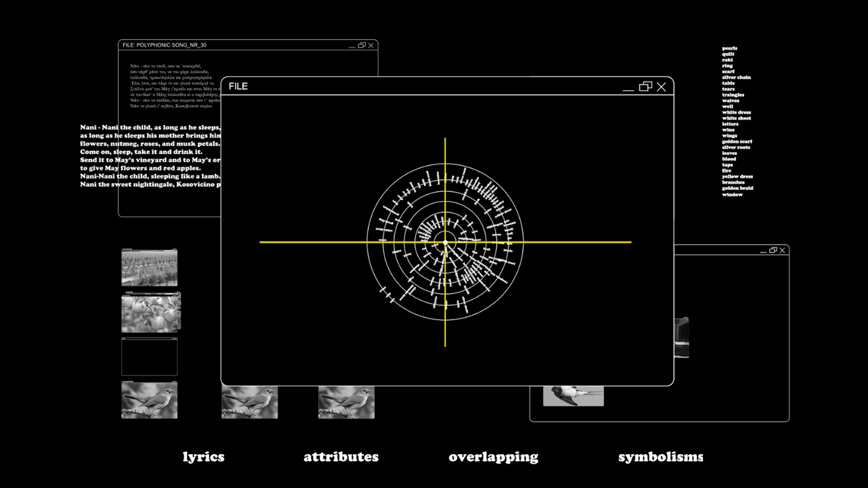This screenshot has height=488, width=868.
Task: Select the attributes label
Action: (x=341, y=457)
